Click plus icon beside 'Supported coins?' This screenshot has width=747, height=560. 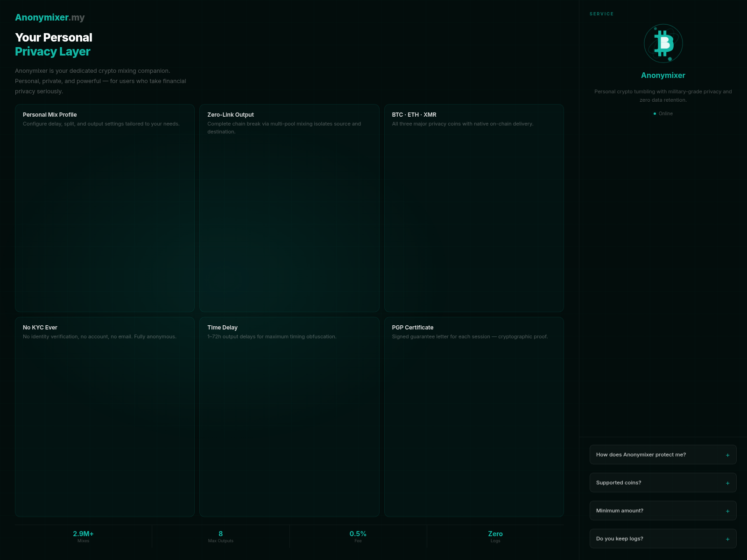click(x=727, y=483)
